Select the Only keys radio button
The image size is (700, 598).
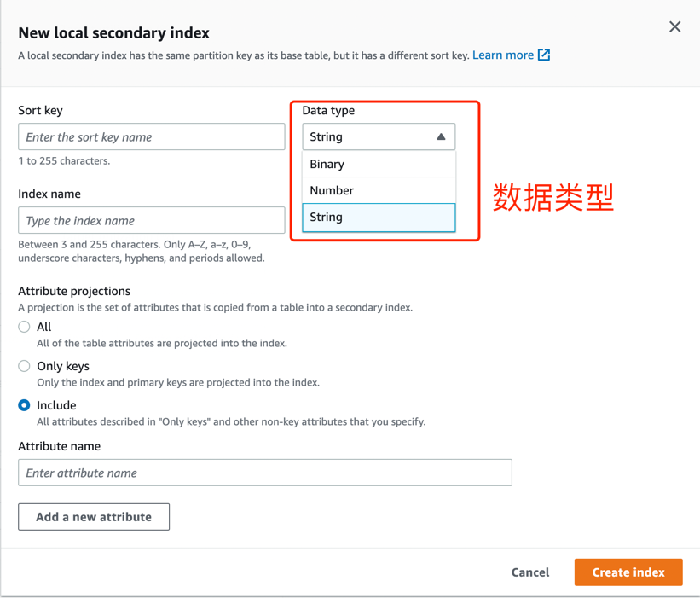24,366
